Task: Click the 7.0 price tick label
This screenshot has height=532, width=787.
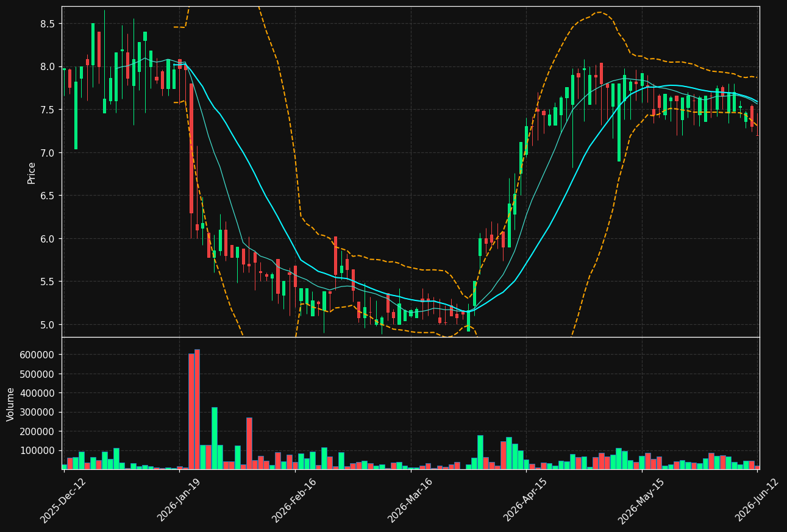Action: pos(47,152)
